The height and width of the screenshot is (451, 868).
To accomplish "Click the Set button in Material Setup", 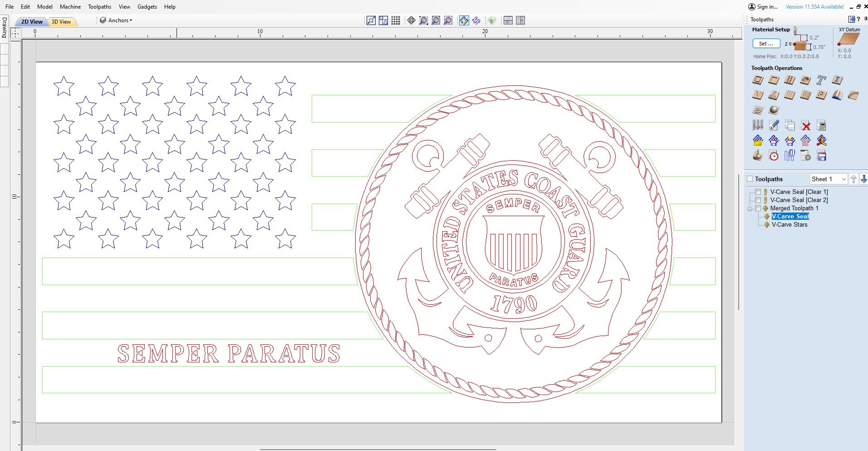I will [766, 44].
